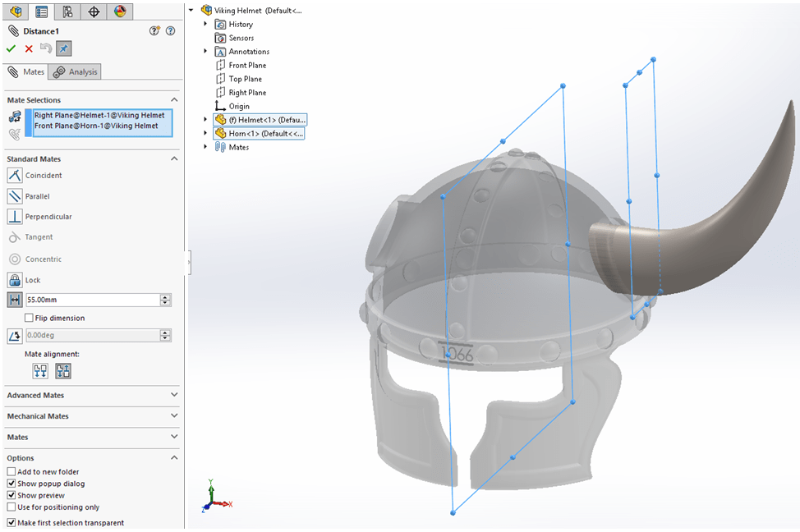
Task: Enable the Flip dimension checkbox
Action: pyautogui.click(x=30, y=318)
